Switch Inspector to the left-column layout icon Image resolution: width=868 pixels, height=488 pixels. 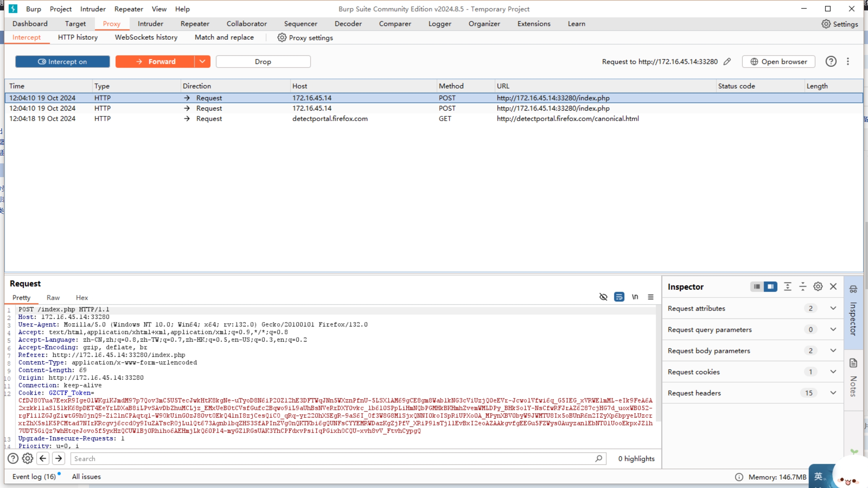click(757, 287)
